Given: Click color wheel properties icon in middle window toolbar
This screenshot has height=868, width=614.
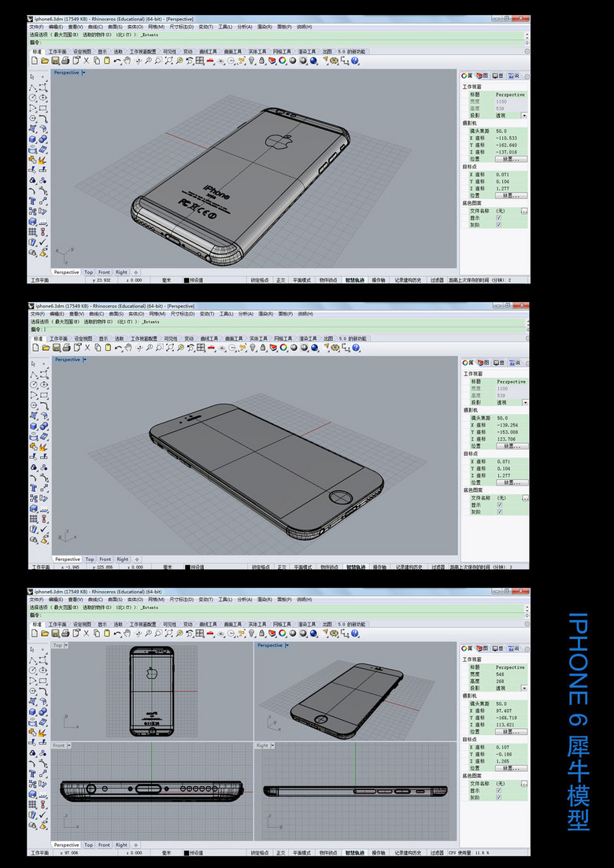Looking at the screenshot, I should click(x=283, y=348).
